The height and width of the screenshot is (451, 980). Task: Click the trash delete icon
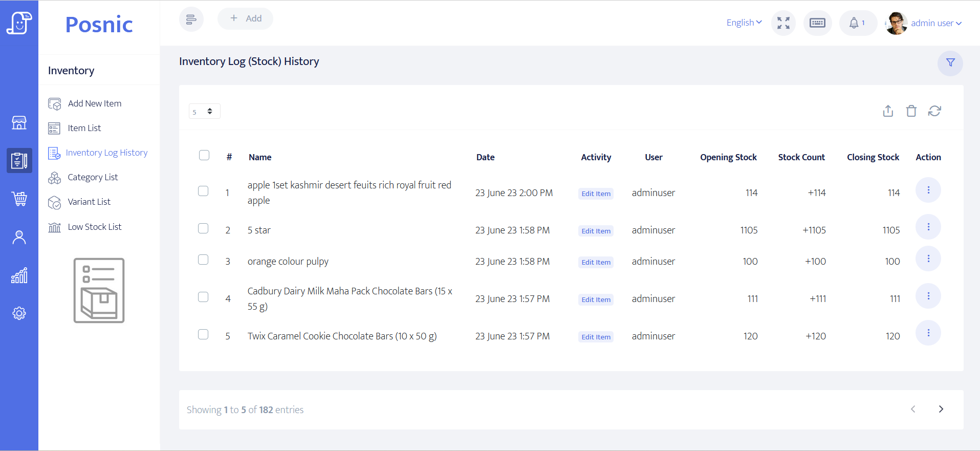coord(911,111)
